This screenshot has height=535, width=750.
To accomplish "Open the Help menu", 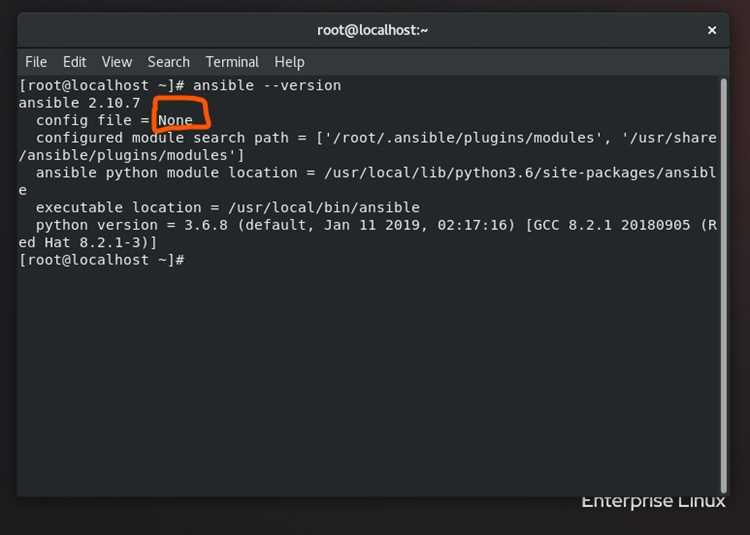I will (289, 62).
